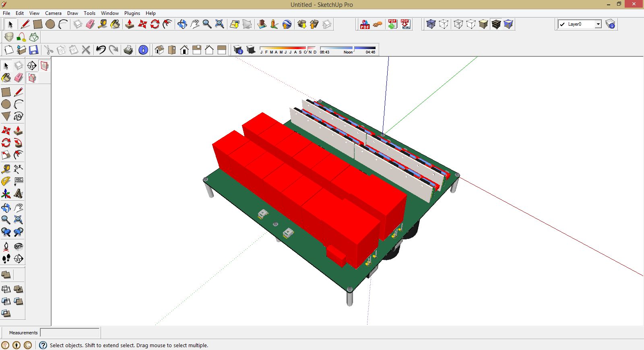Select the Polygon tool
644x350 pixels.
[x=6, y=116]
